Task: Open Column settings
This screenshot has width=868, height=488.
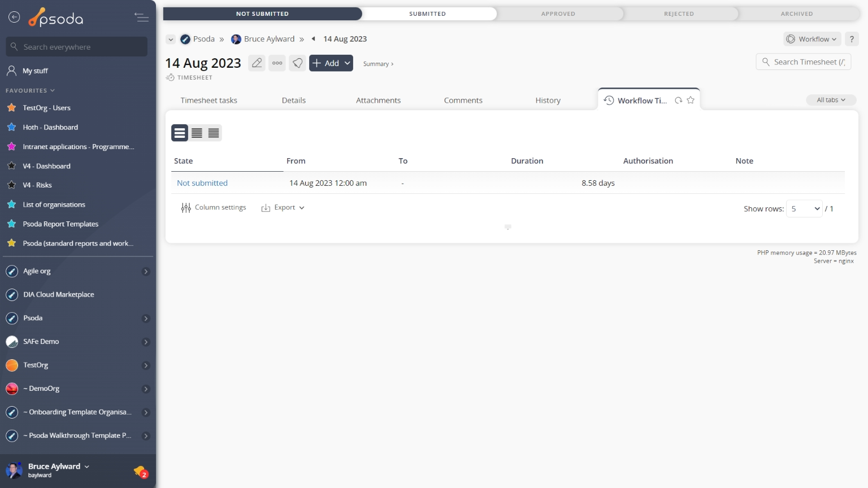Action: click(x=214, y=208)
